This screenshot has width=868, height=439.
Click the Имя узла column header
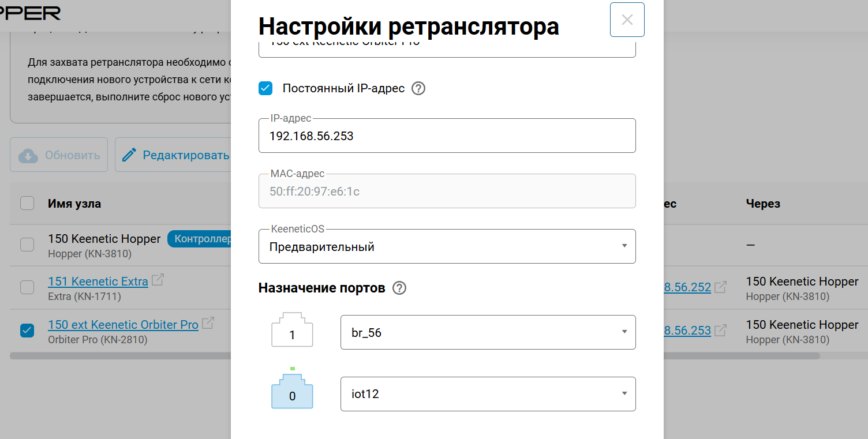click(x=74, y=204)
